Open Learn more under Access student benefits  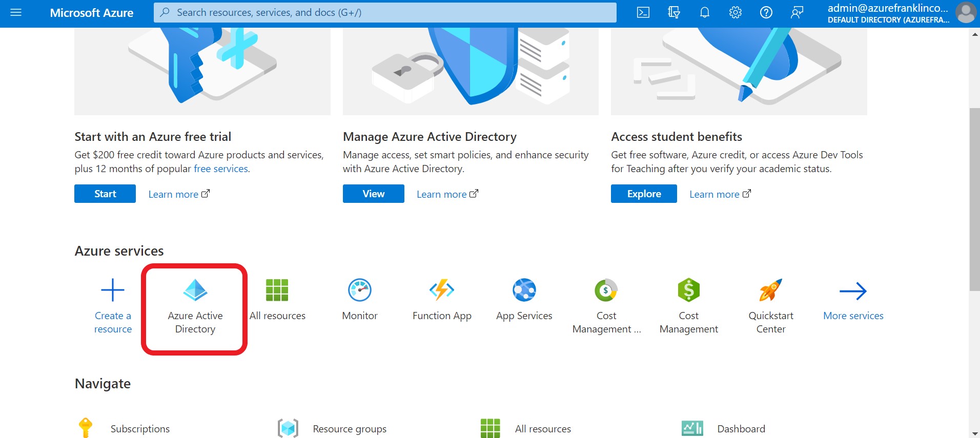pos(720,194)
